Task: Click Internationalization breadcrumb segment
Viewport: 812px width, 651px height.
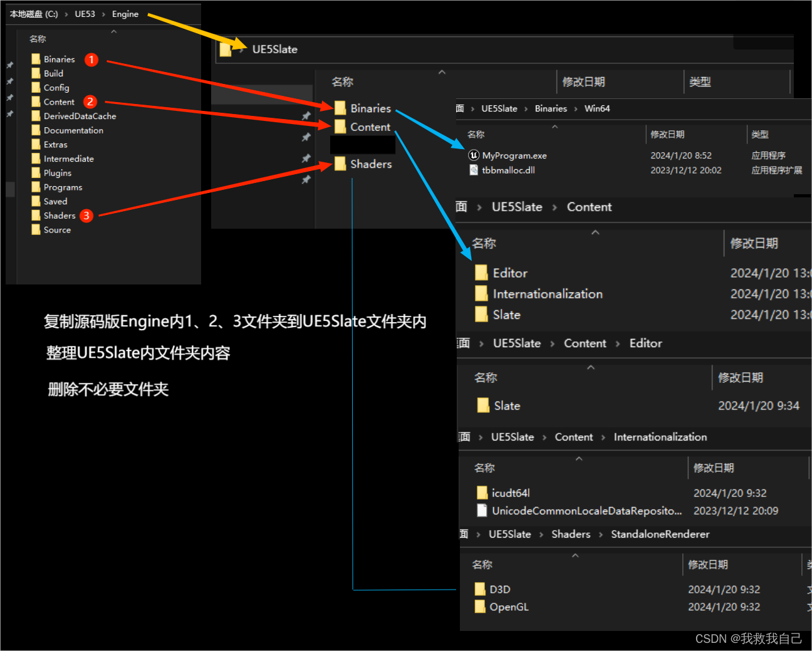Action: pyautogui.click(x=660, y=437)
